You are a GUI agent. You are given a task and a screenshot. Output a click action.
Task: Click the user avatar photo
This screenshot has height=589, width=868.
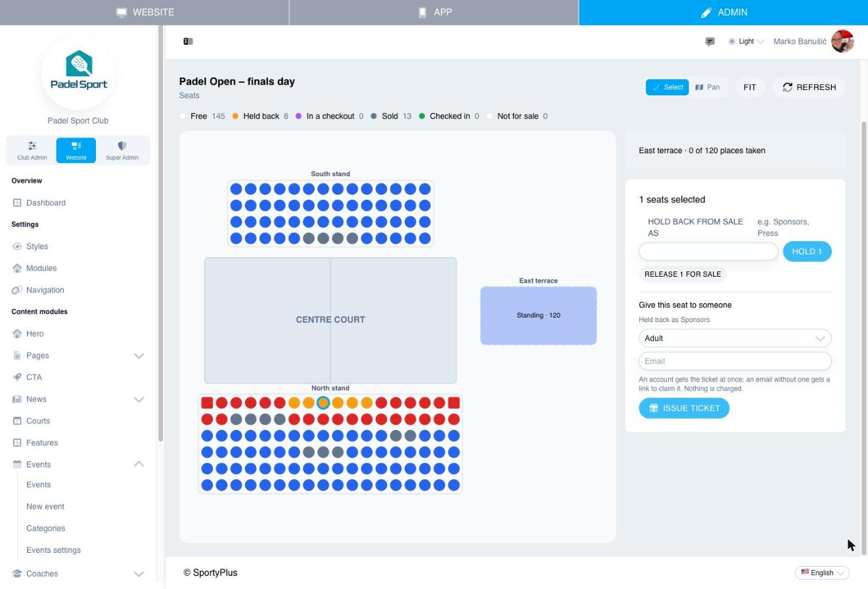point(842,41)
